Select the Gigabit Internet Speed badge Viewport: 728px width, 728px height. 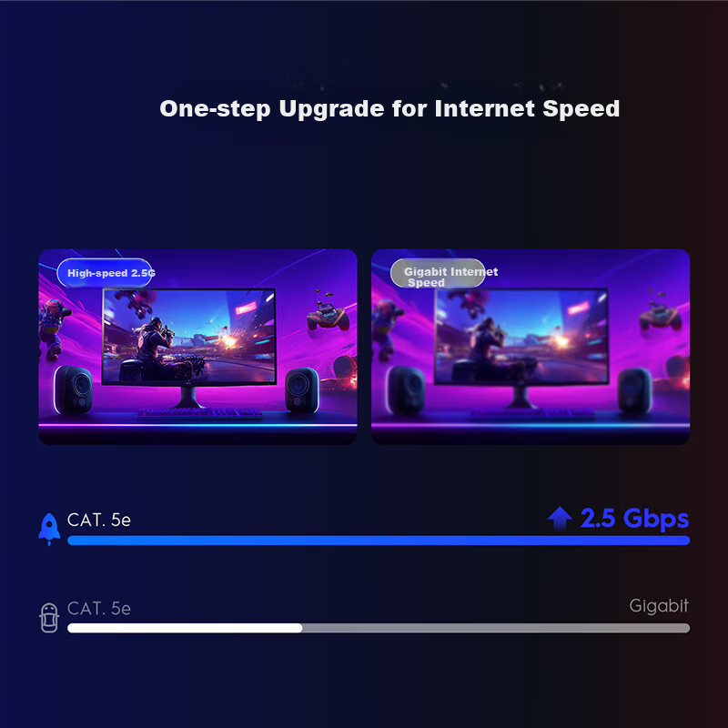tap(439, 273)
